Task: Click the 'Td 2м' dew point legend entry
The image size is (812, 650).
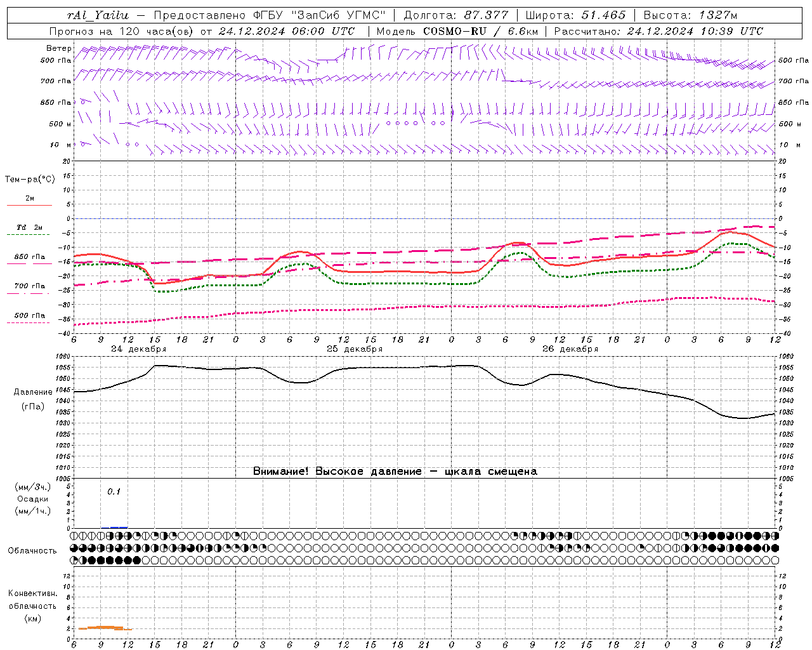Action: [x=30, y=227]
